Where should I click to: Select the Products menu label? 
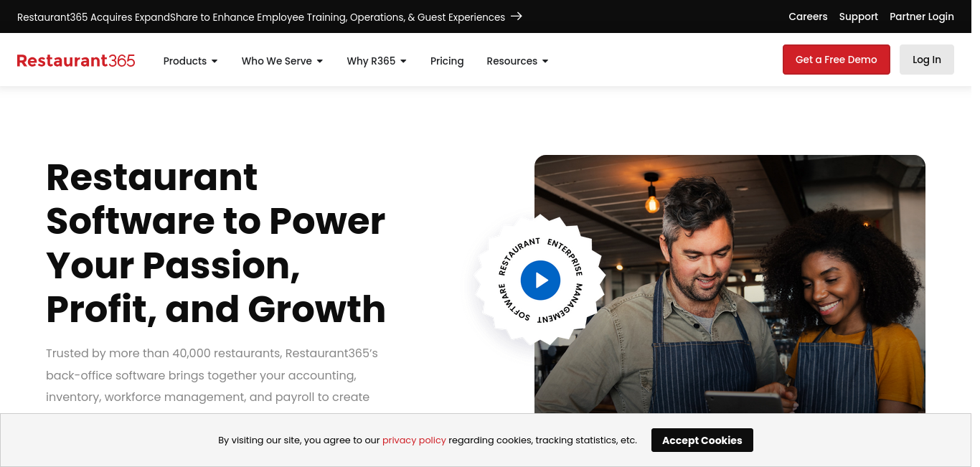(185, 61)
